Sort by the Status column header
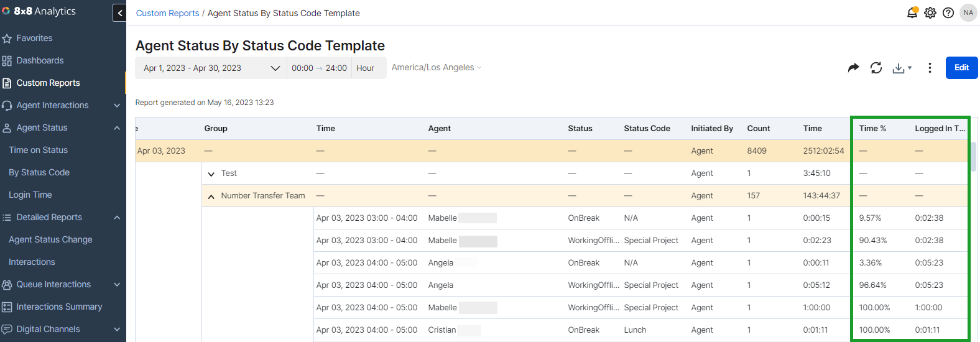 coord(580,129)
